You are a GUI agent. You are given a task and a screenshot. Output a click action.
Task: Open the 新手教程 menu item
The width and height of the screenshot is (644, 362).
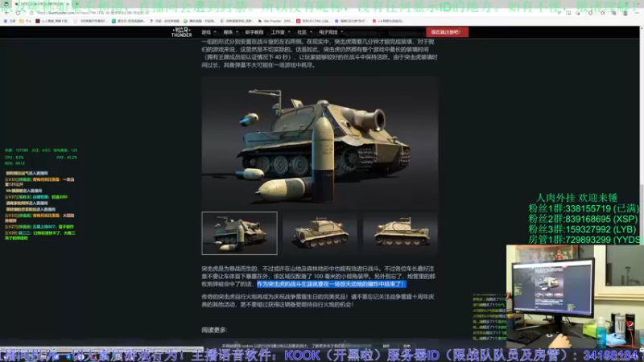pyautogui.click(x=254, y=32)
